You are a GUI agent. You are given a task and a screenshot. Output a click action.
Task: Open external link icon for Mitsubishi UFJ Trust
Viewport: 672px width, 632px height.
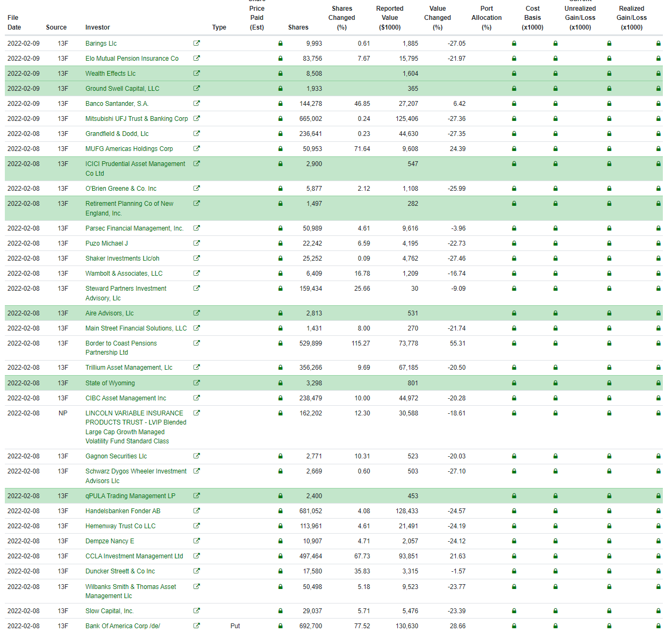pos(197,118)
